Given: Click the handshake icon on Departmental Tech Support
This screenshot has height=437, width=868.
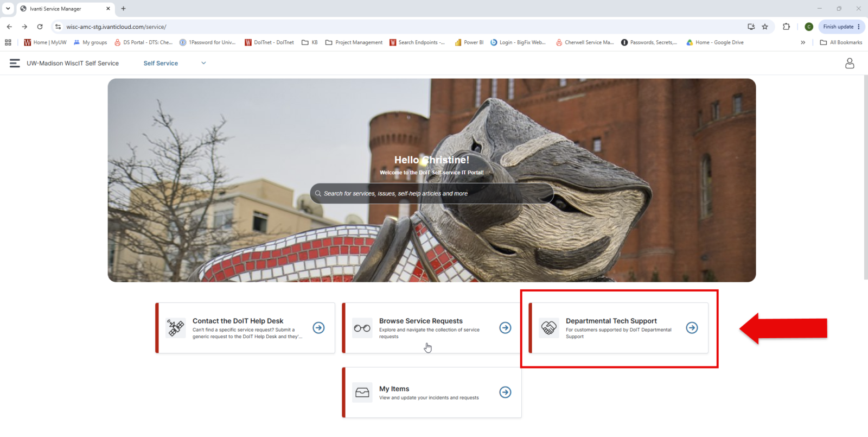Looking at the screenshot, I should point(549,328).
